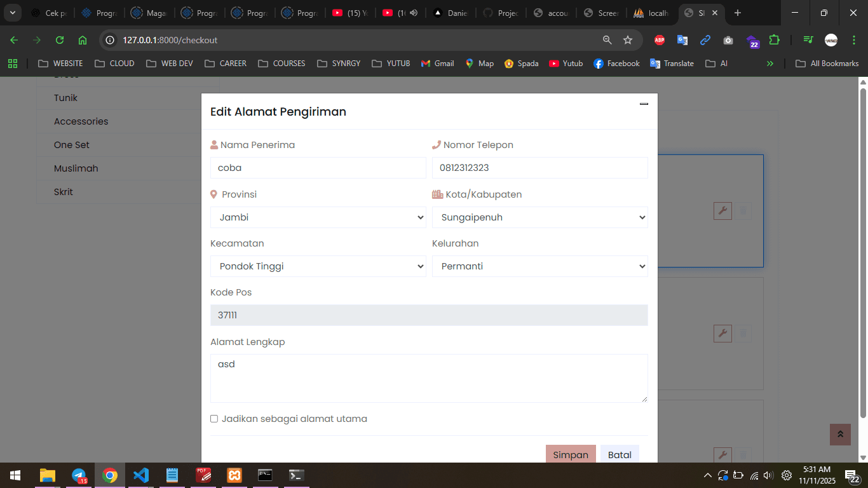868x488 pixels.
Task: Click the Simpan button
Action: coord(570,454)
